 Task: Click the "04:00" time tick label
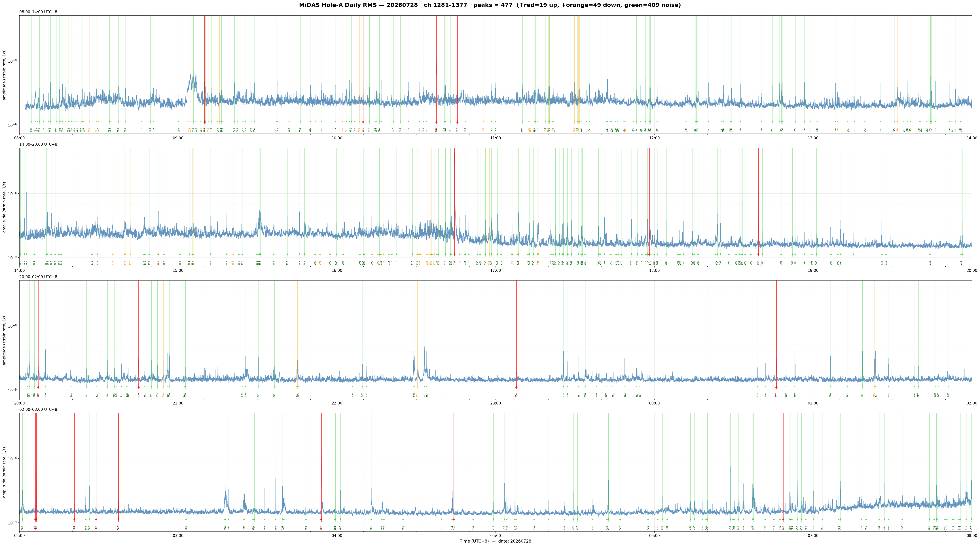337,536
